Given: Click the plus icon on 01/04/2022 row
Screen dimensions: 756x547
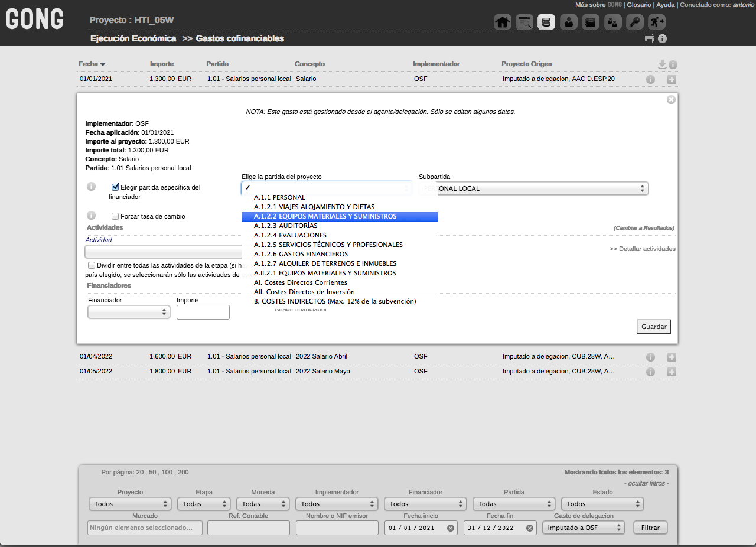Looking at the screenshot, I should point(672,357).
